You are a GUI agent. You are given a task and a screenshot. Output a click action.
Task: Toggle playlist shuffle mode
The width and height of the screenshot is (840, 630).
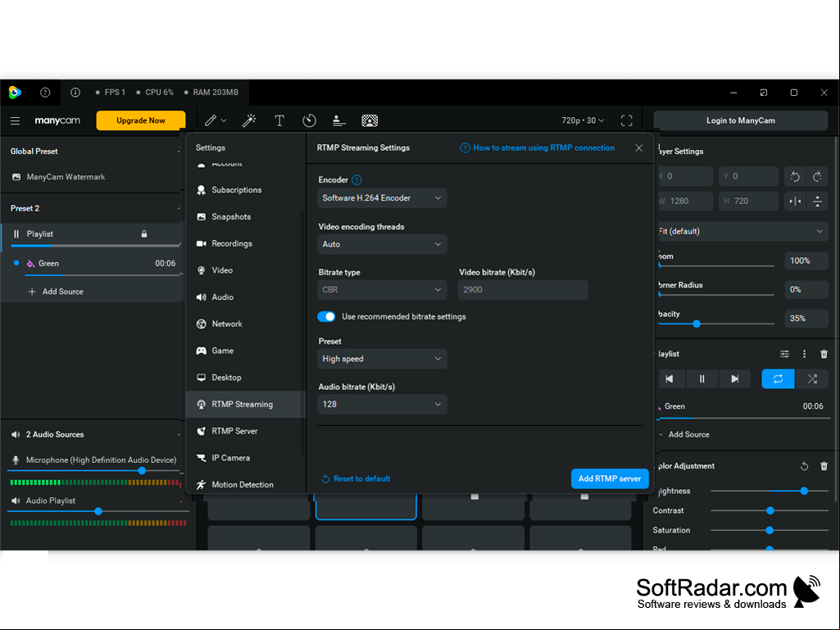point(812,378)
